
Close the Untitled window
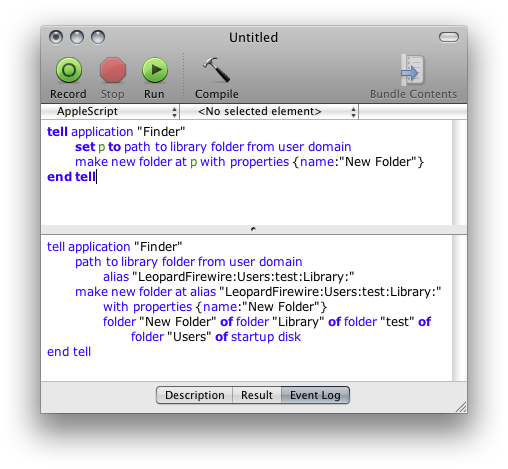pyautogui.click(x=56, y=37)
